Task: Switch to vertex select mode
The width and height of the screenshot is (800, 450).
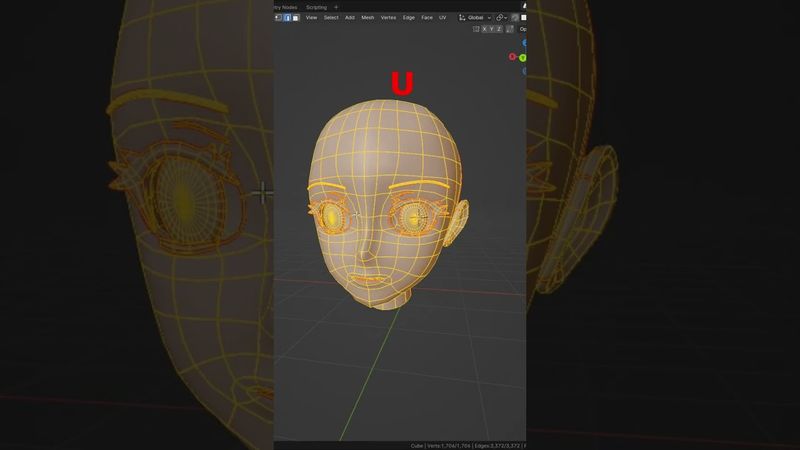Action: coord(279,17)
